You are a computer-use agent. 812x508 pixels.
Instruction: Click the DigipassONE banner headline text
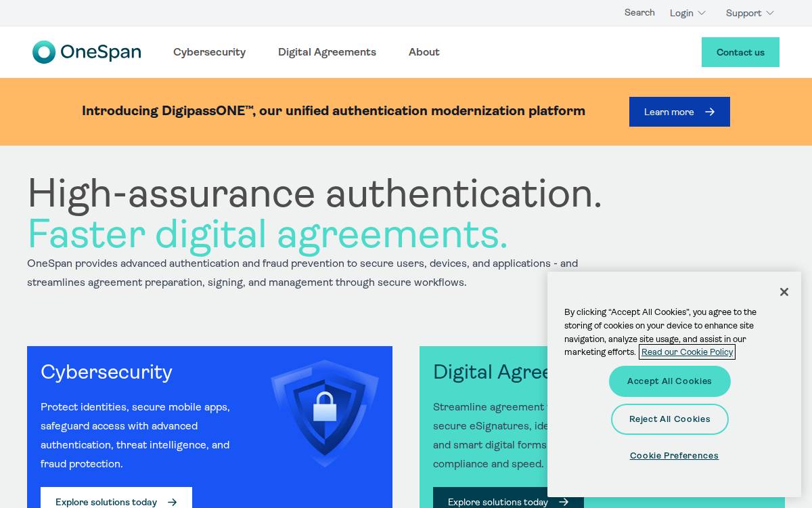click(x=334, y=111)
